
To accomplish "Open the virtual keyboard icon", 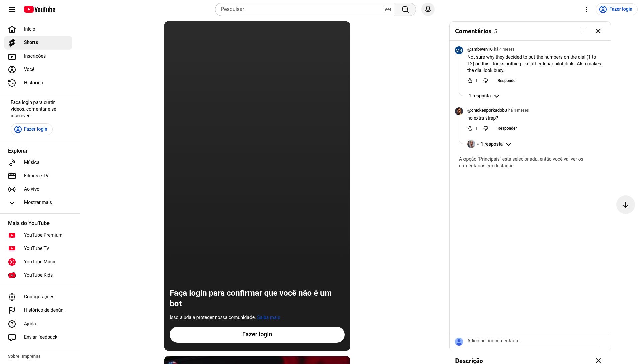I will 388,9.
